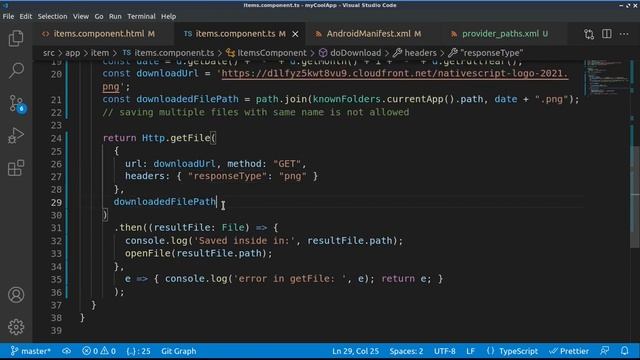The image size is (640, 360).
Task: Click the Open Changes compare icon
Action: (589, 34)
